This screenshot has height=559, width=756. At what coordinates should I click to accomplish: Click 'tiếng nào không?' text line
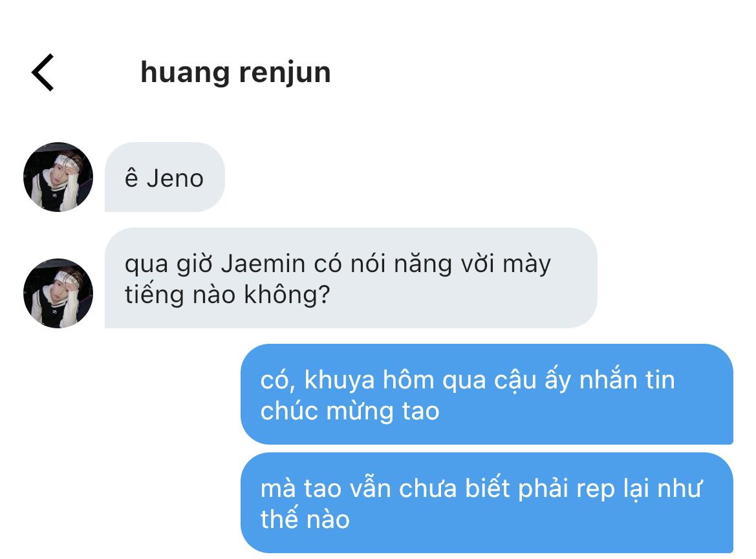pos(228,295)
